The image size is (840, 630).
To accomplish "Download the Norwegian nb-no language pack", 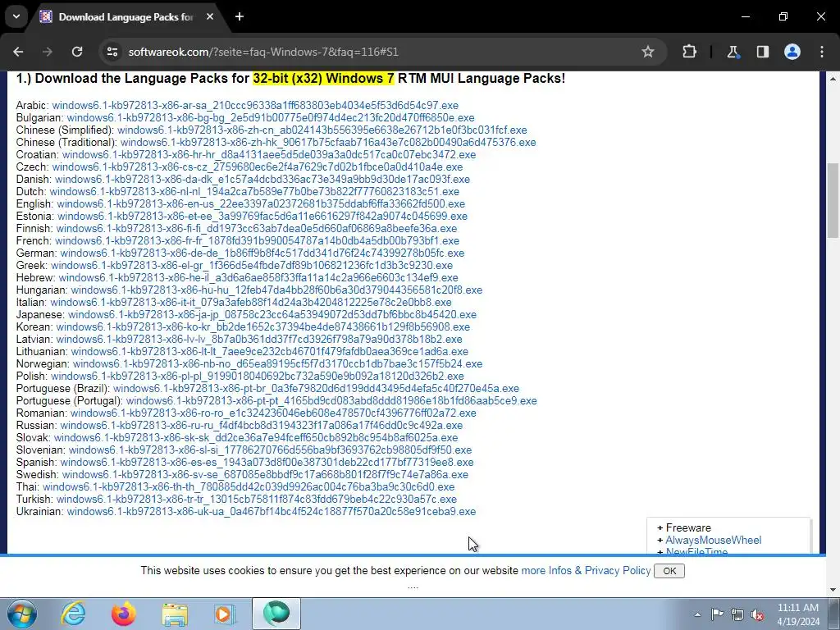I will 277,364.
